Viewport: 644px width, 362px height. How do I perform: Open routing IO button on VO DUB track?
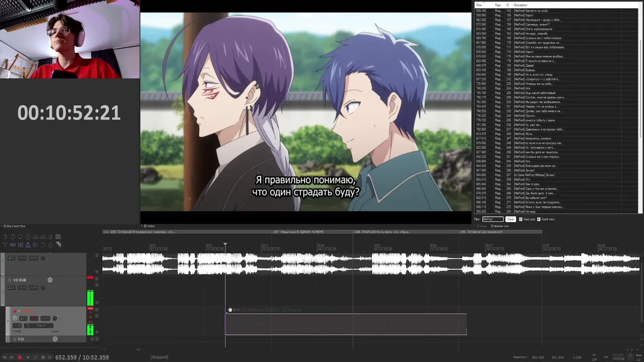pyautogui.click(x=12, y=288)
